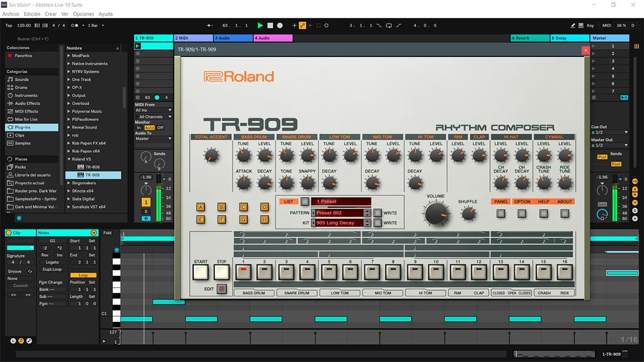Open MIDI From All Ins dropdown
This screenshot has height=362, width=644.
pos(153,110)
